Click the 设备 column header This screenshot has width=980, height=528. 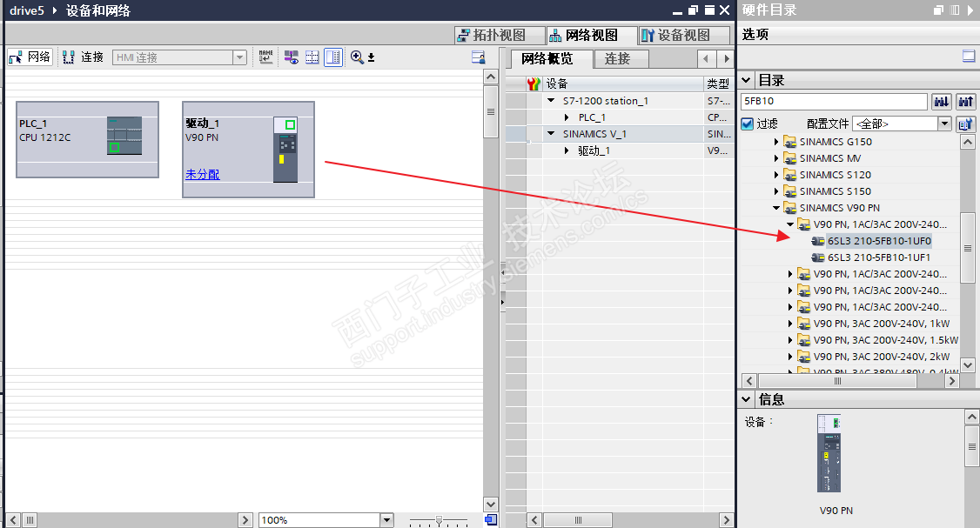pos(623,84)
